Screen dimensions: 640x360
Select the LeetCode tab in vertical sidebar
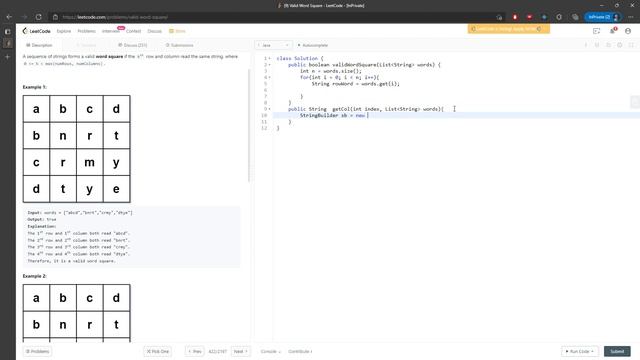[8, 43]
